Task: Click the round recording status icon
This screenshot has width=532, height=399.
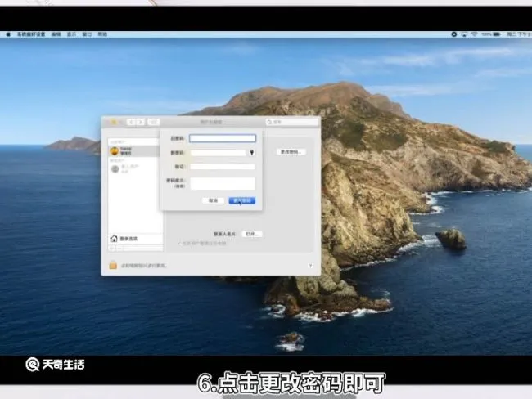Action: (x=454, y=34)
